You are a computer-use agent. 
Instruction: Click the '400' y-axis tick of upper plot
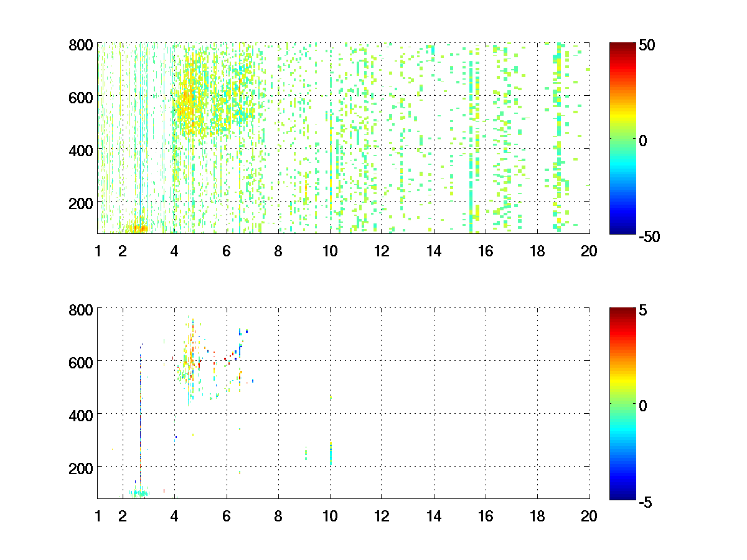coord(81,150)
